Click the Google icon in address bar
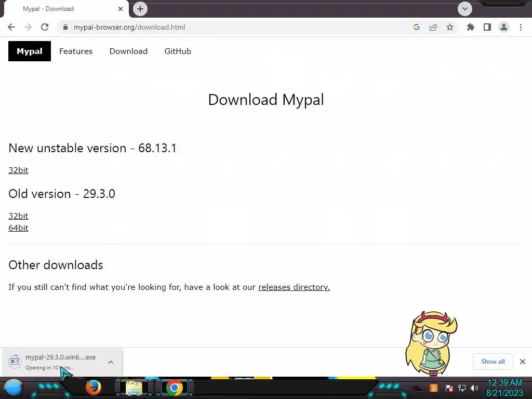The height and width of the screenshot is (399, 532). tap(416, 27)
